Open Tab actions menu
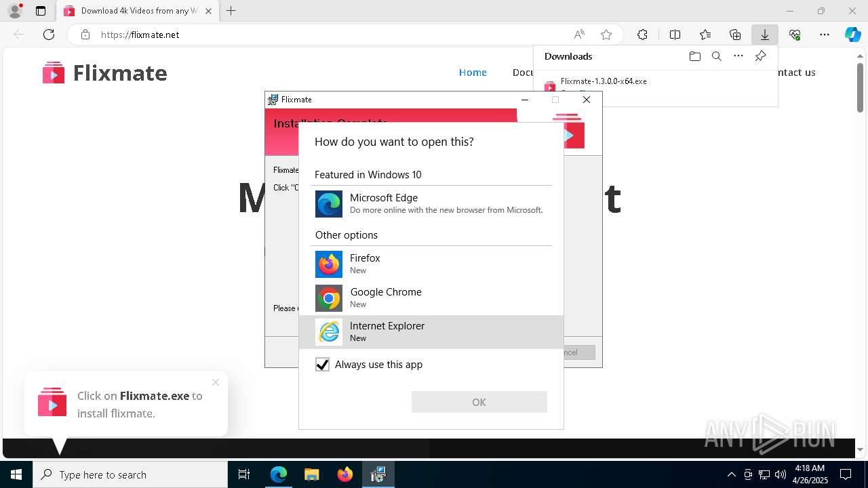The height and width of the screenshot is (488, 868). pos(41,11)
